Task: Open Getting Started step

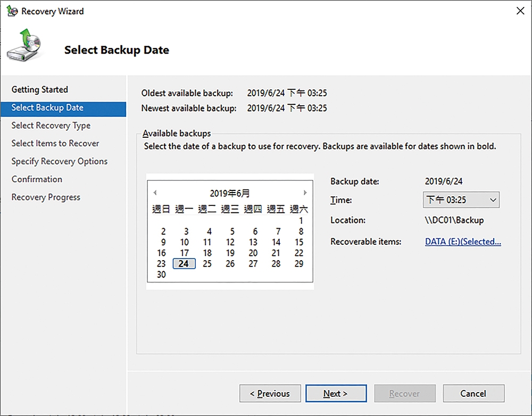Action: [40, 89]
